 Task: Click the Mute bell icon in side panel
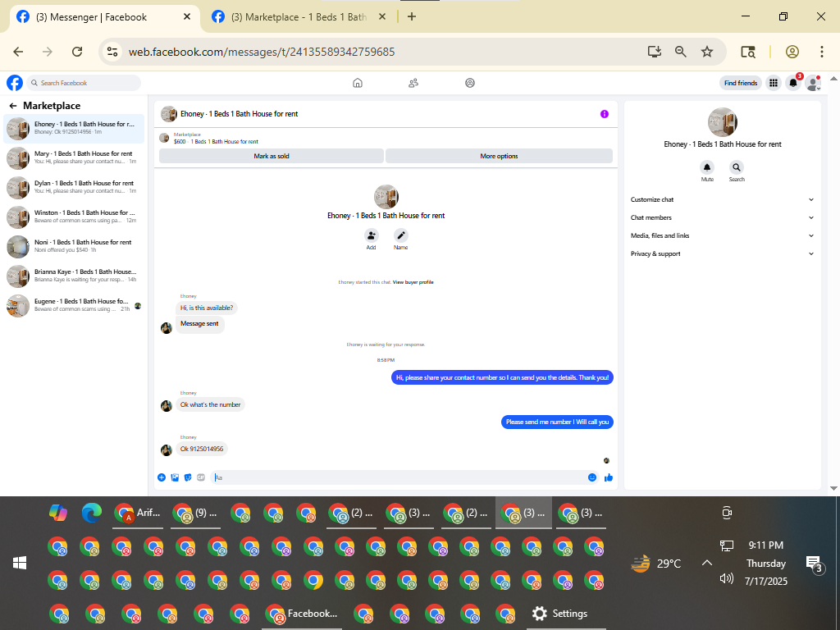(707, 167)
